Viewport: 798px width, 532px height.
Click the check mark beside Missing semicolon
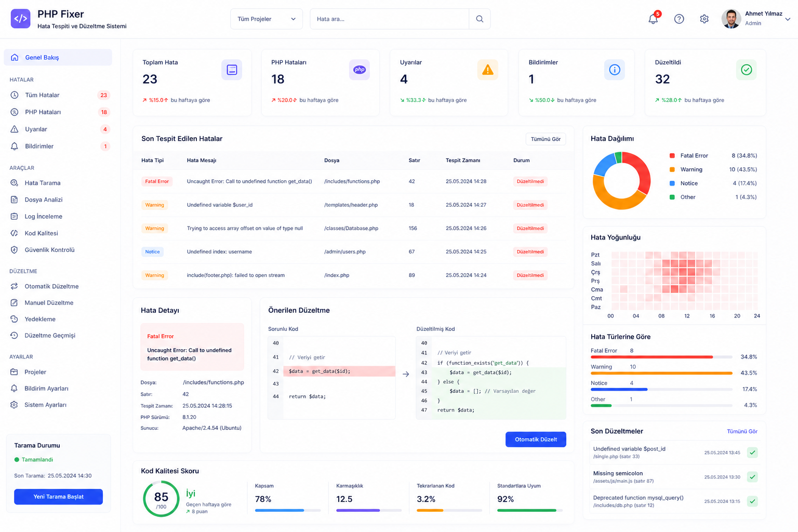click(x=752, y=477)
